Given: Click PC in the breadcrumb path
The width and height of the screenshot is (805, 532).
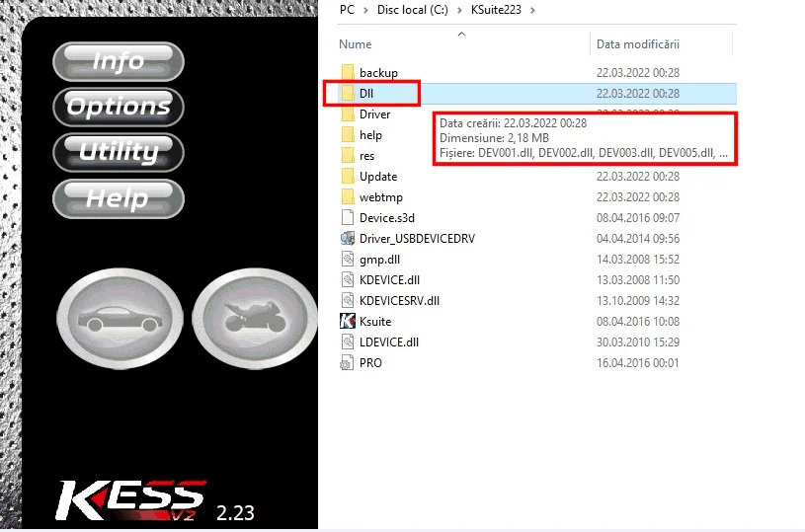Looking at the screenshot, I should (x=347, y=10).
